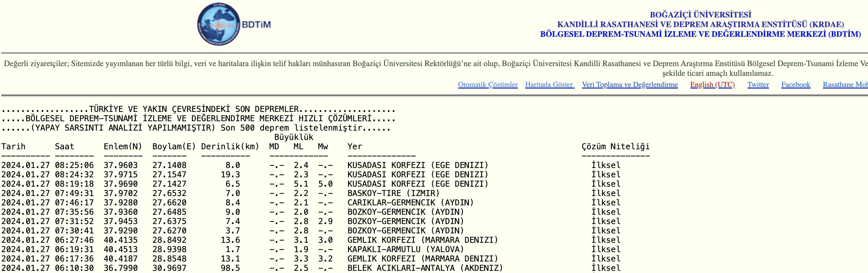Click the Tarih column header

[13, 146]
